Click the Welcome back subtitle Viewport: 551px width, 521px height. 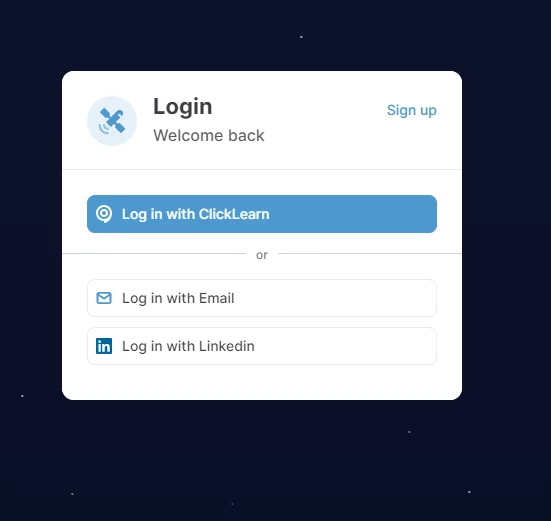209,136
